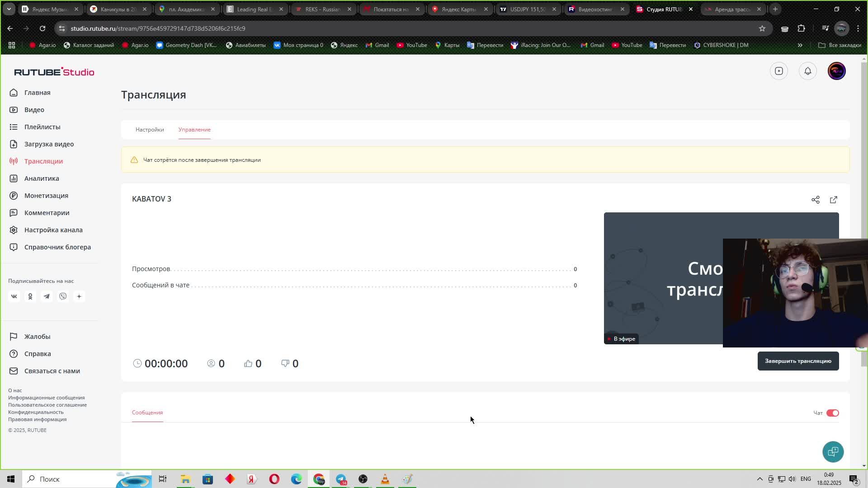Open the VK social link icon
The width and height of the screenshot is (868, 488).
[x=14, y=296]
